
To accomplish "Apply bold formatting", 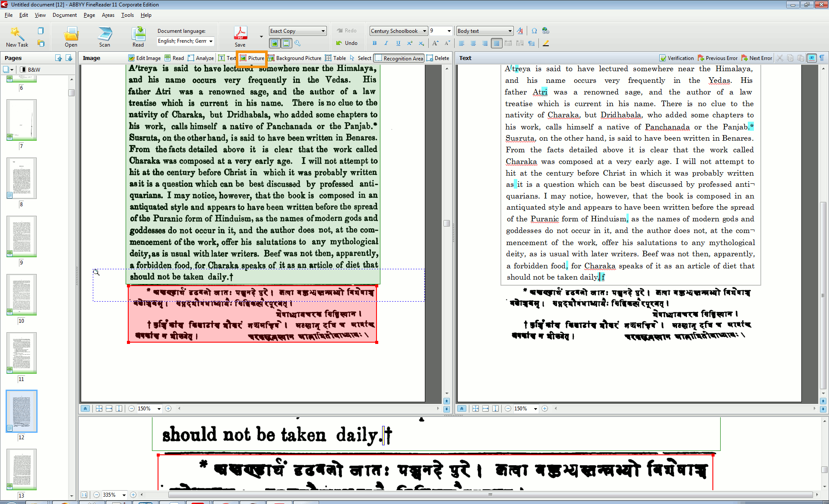I will [374, 43].
